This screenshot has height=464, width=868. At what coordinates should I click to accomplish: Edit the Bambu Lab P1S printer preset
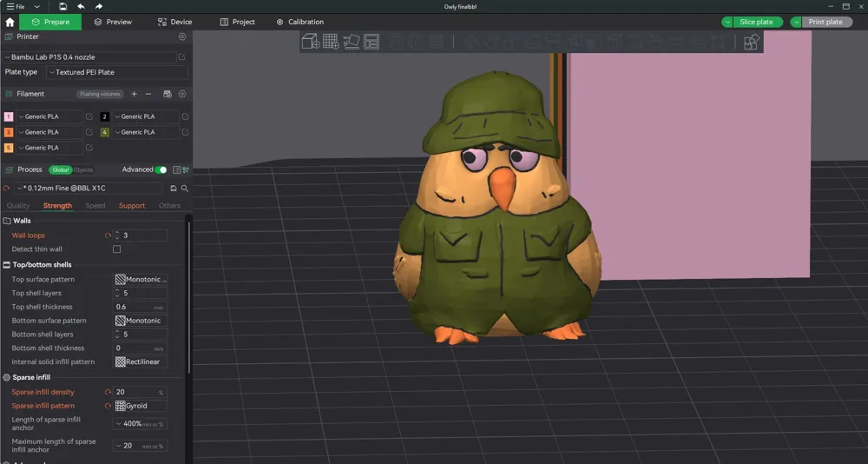(x=182, y=57)
